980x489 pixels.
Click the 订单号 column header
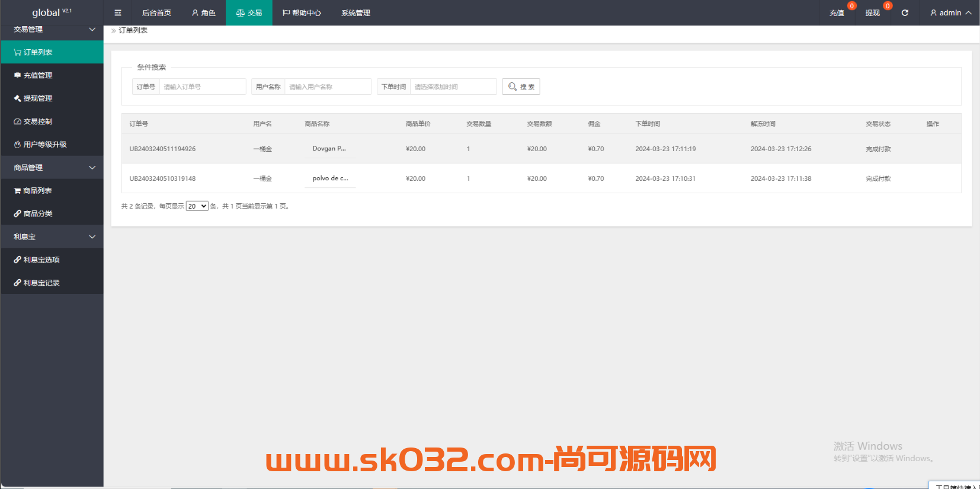[x=139, y=124]
